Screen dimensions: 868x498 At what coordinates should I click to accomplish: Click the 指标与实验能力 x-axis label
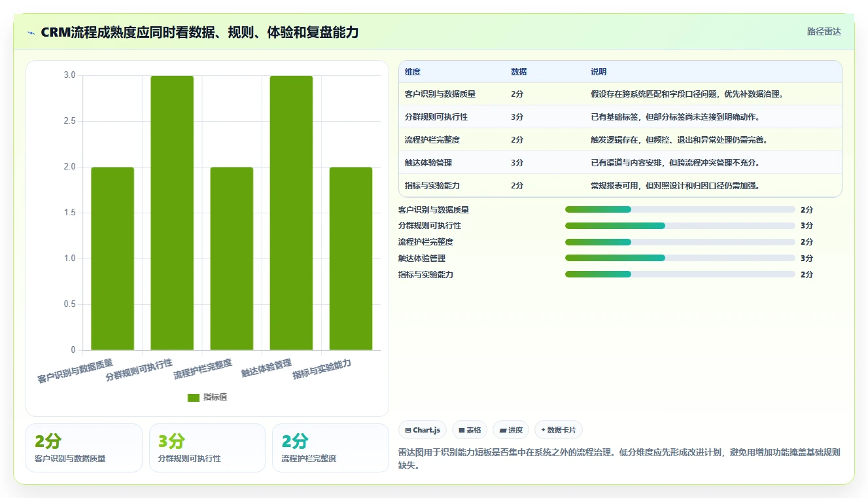[x=322, y=370]
